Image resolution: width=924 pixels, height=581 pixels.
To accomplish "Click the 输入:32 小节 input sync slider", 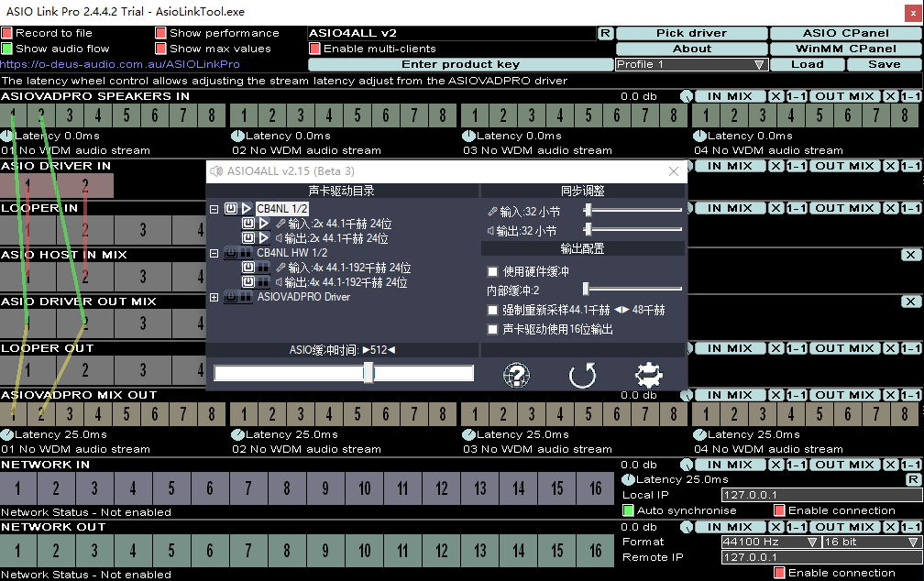I will [632, 210].
